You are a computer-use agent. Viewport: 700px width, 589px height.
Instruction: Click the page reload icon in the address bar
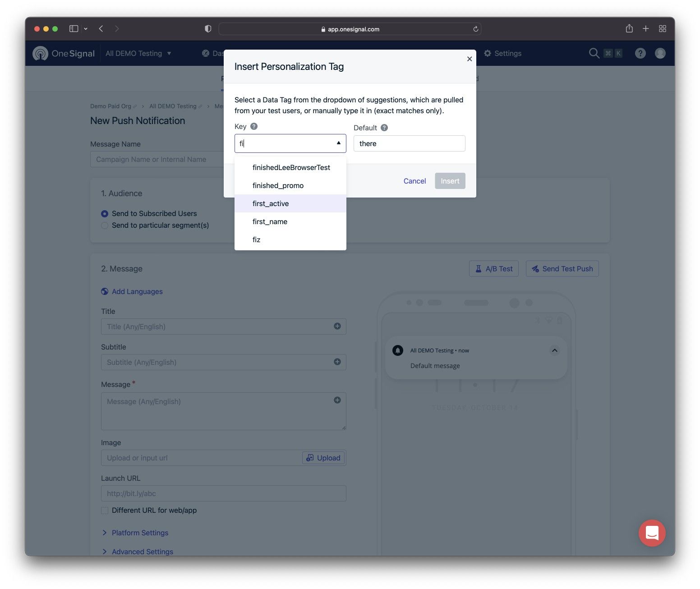[475, 29]
